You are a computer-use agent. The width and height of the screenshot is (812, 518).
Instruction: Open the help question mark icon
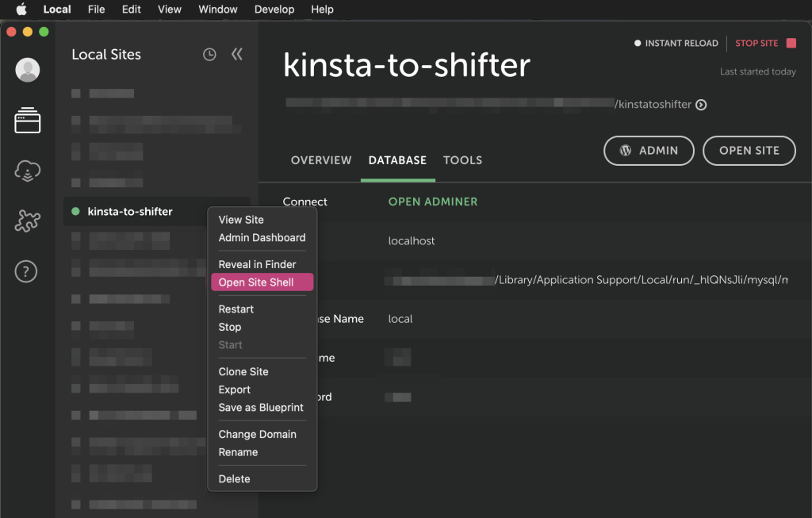pyautogui.click(x=26, y=271)
